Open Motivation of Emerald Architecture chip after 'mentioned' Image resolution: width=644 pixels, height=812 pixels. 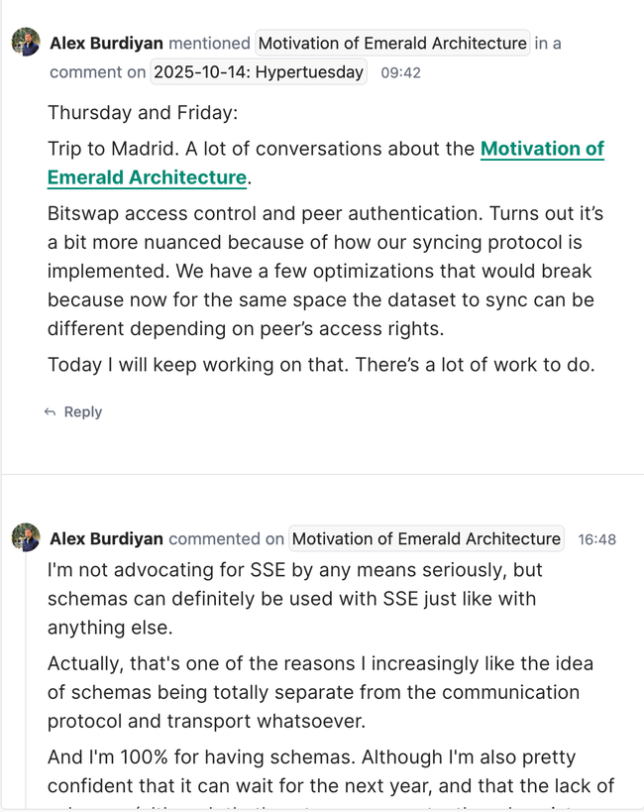(392, 44)
